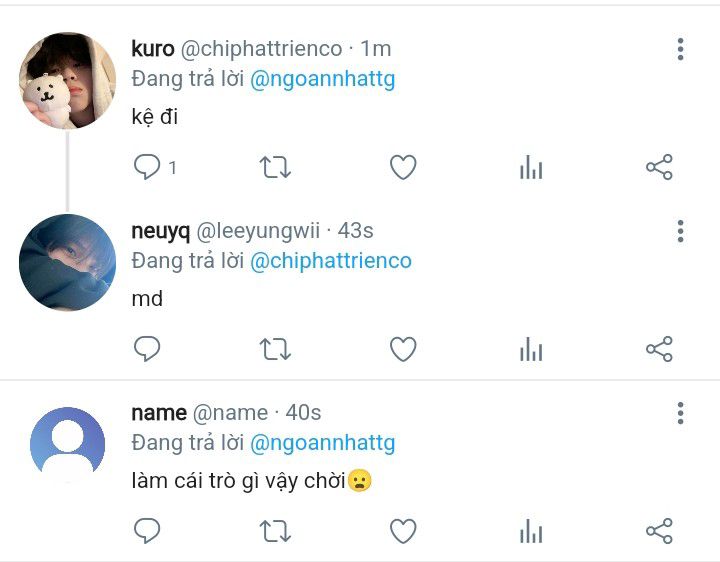Open more options for neuyq's tweet
720x562 pixels.
pos(680,231)
